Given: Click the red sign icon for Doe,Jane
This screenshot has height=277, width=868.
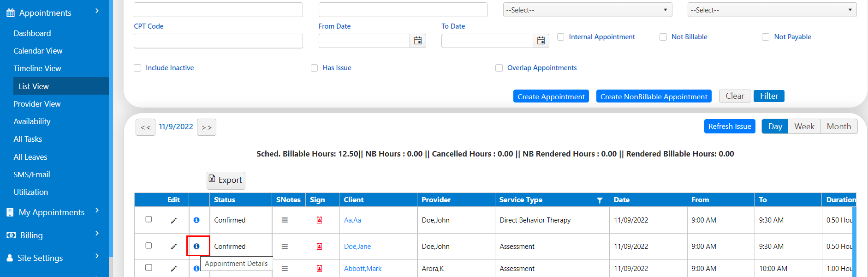Looking at the screenshot, I should [x=319, y=247].
